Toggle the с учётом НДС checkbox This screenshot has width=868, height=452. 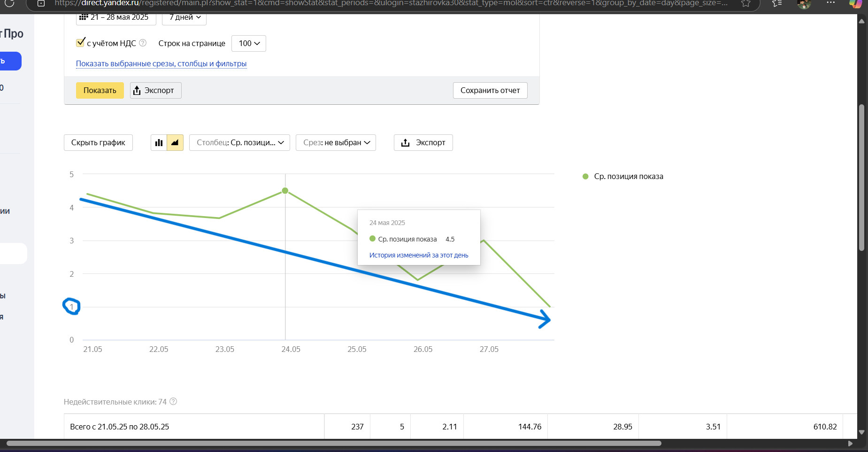click(x=81, y=42)
